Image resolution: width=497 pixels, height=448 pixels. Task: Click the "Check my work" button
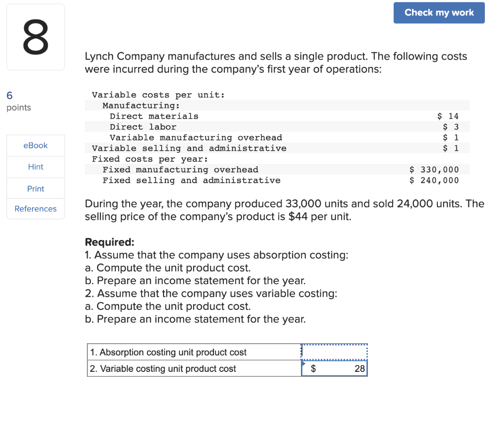(438, 13)
